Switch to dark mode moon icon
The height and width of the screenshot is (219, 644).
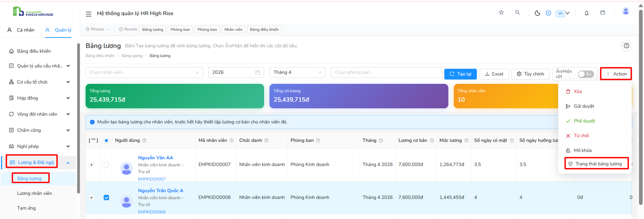coord(537,13)
